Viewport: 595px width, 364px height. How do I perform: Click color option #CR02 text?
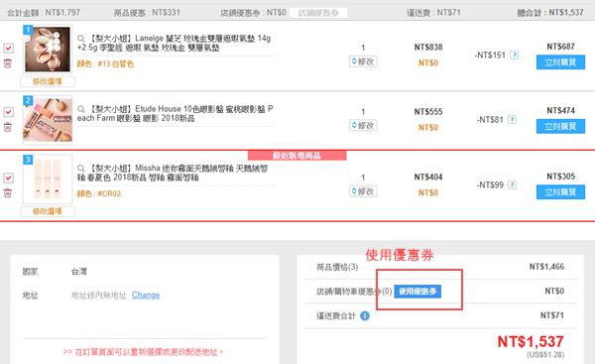pos(99,193)
